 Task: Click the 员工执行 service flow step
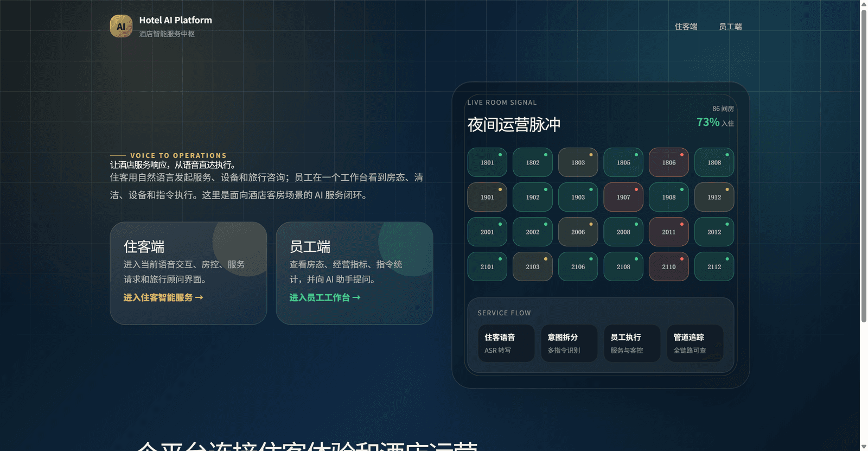pyautogui.click(x=632, y=343)
